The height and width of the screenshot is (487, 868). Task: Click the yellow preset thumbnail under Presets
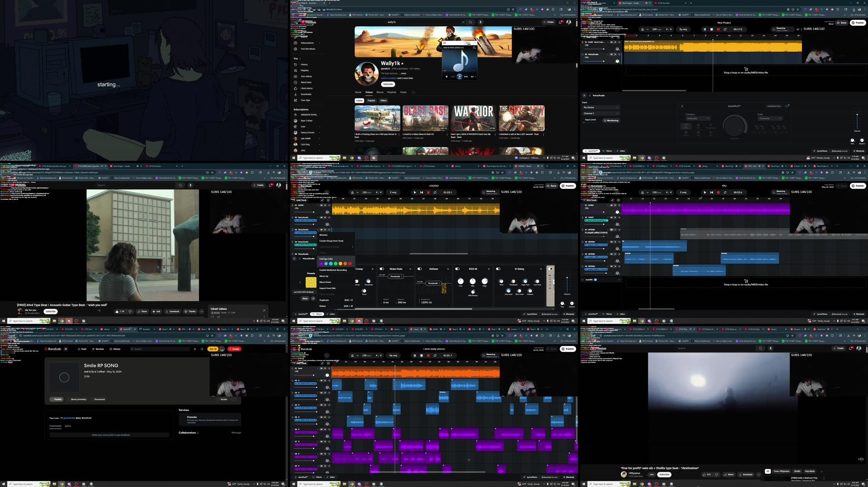pos(311,282)
